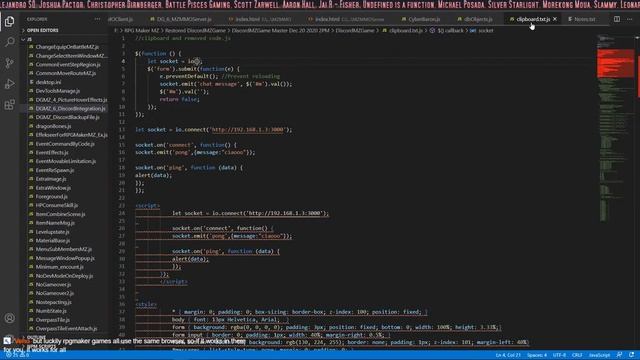Open the Explorer panel ellipsis menu
The width and height of the screenshot is (640, 360).
[x=97, y=19]
